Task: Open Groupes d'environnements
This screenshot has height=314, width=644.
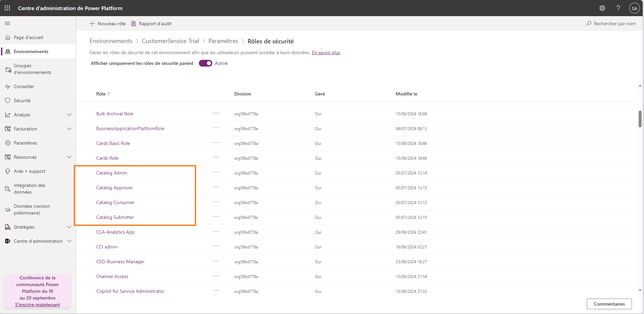Action: (x=38, y=69)
